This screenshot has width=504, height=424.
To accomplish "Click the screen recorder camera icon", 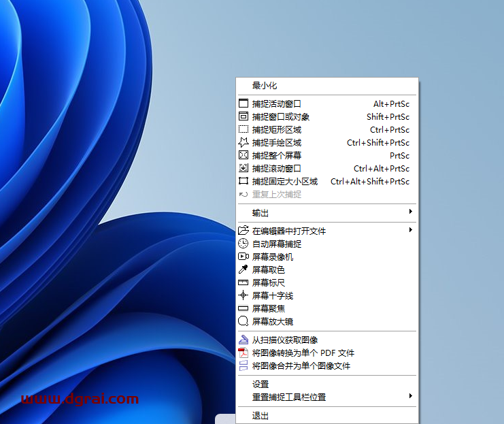I will pyautogui.click(x=243, y=257).
